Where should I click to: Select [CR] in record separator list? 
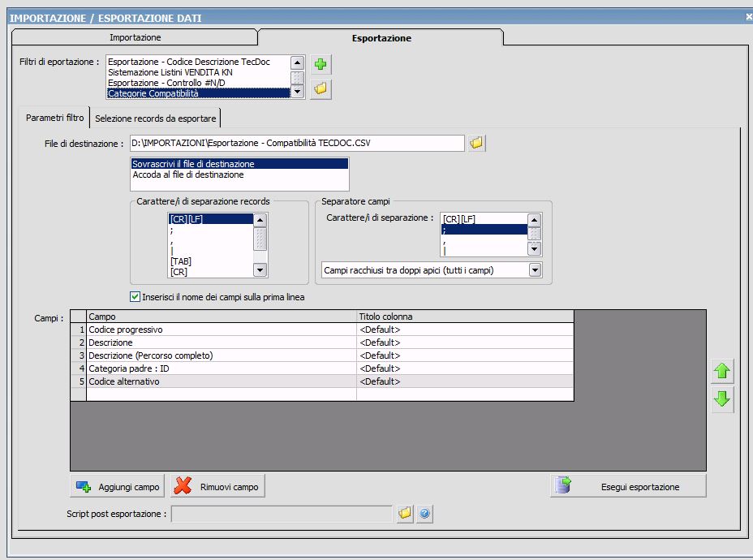pyautogui.click(x=210, y=272)
